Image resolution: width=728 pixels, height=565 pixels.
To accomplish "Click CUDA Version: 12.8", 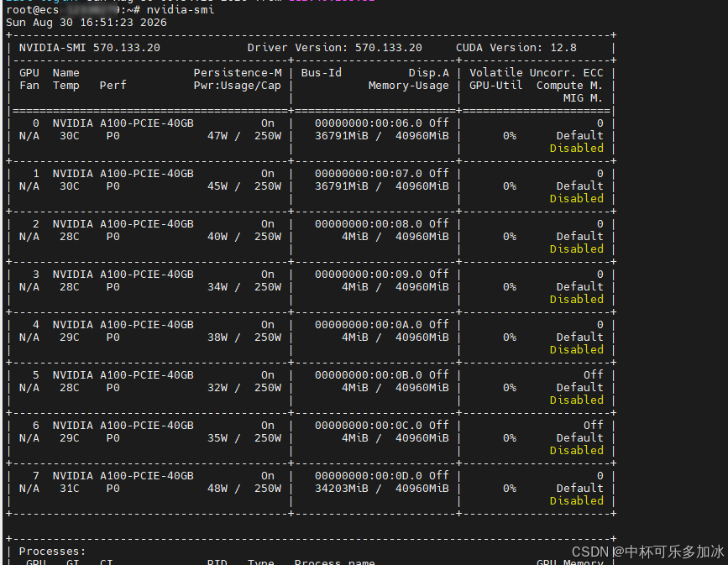I will click(x=516, y=47).
